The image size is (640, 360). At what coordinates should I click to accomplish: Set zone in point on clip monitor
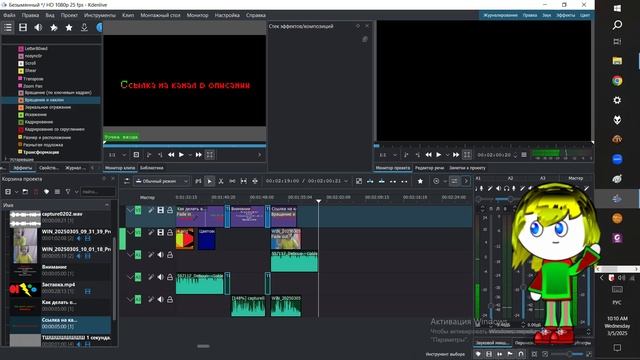[x=149, y=155]
